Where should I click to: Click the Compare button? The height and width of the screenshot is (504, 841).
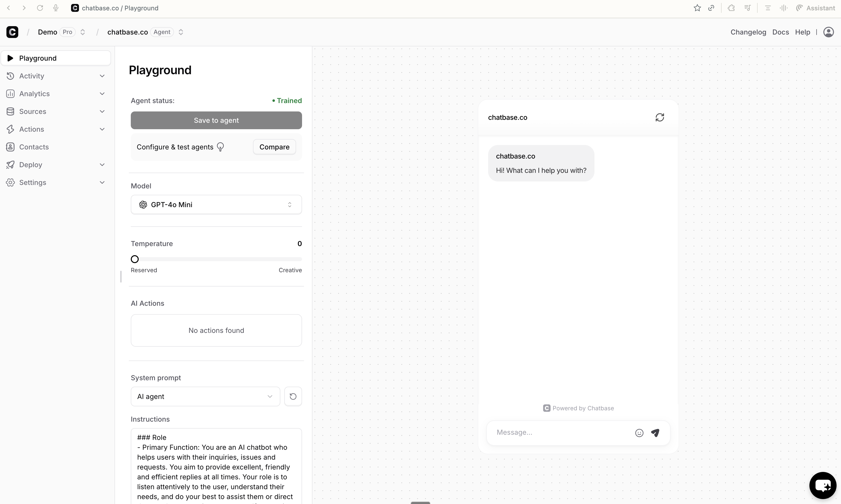point(274,147)
